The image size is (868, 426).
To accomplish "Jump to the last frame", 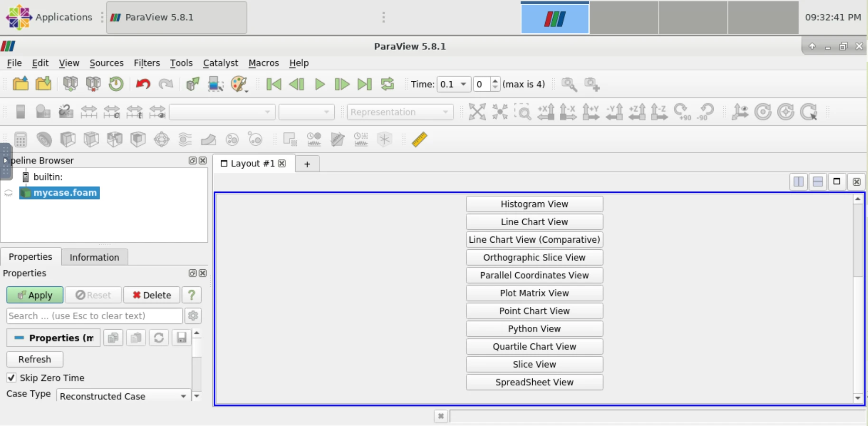I will pyautogui.click(x=365, y=84).
